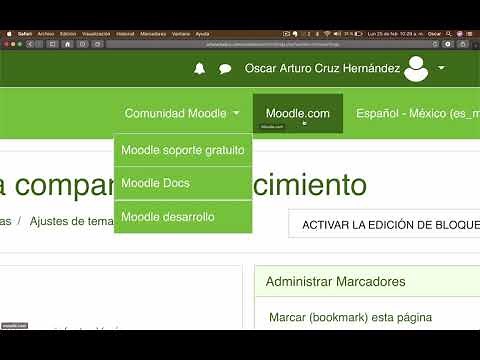The width and height of the screenshot is (480, 360).
Task: Select Moodle soporte gratuito from dropdown
Action: pyautogui.click(x=183, y=150)
